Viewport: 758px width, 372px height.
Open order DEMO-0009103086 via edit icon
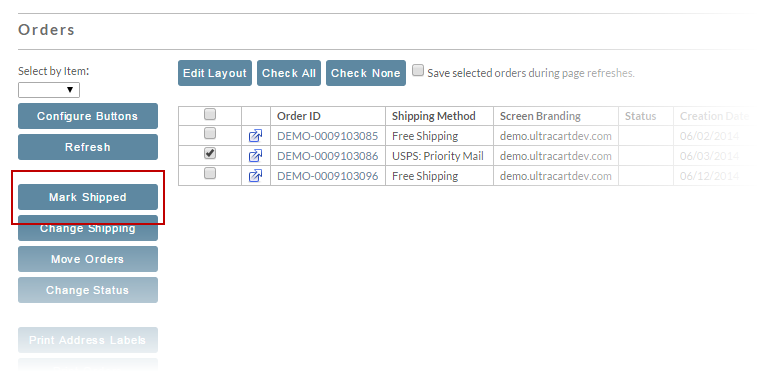(x=255, y=156)
